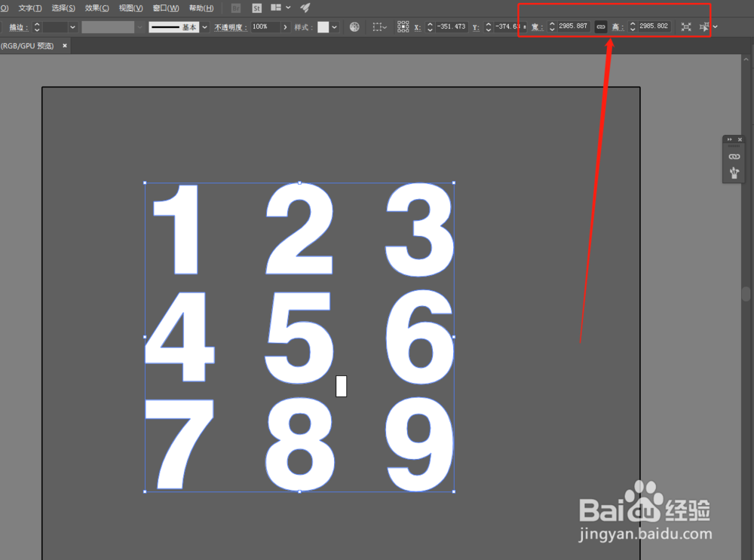Click the select similar objects icon
Screen dimensions: 754x560
(x=704, y=27)
